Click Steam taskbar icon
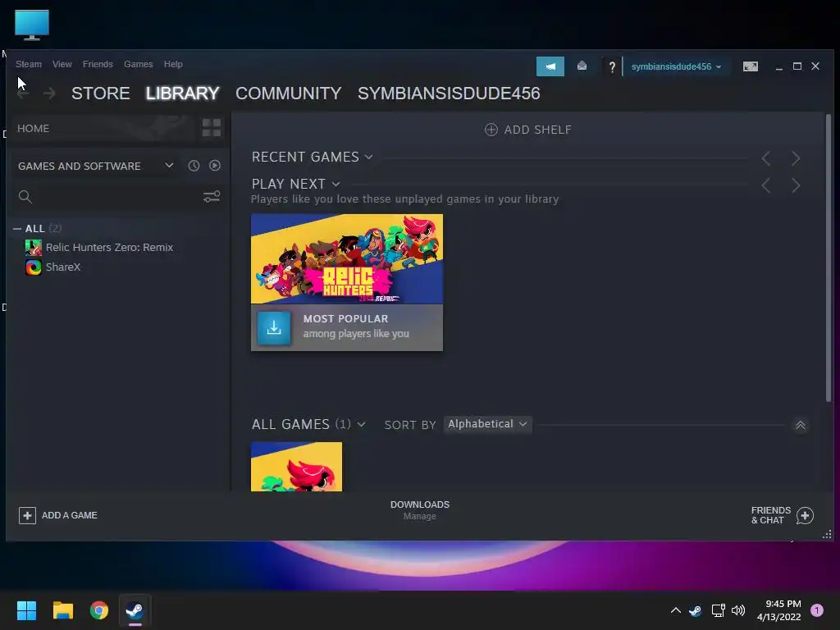 click(135, 610)
